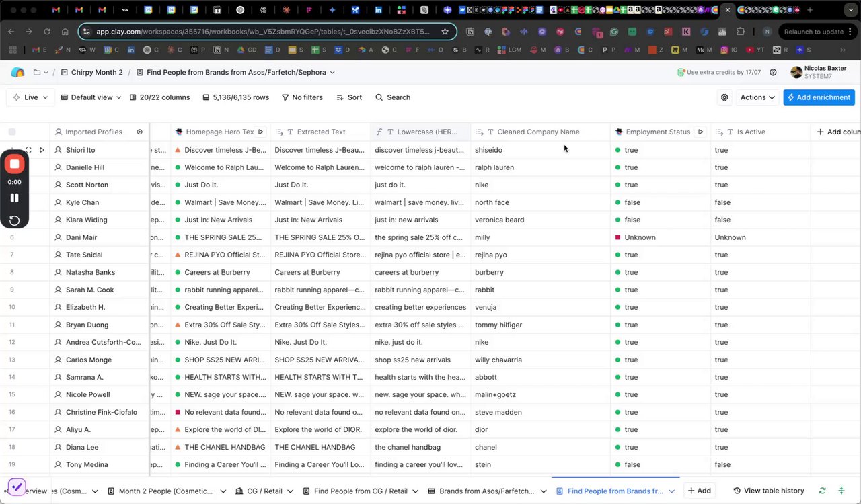The width and height of the screenshot is (861, 504).
Task: Open dropdown for Month 2 People tab
Action: point(223,491)
